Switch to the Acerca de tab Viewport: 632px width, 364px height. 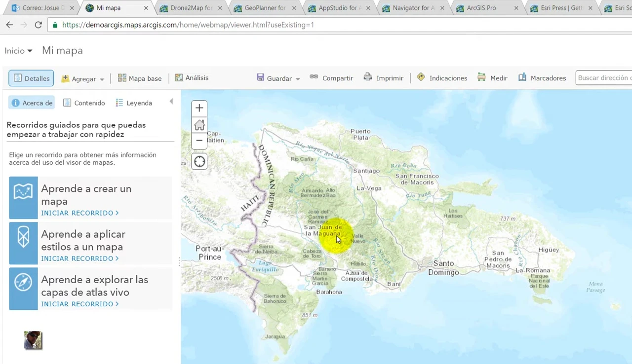(x=32, y=103)
